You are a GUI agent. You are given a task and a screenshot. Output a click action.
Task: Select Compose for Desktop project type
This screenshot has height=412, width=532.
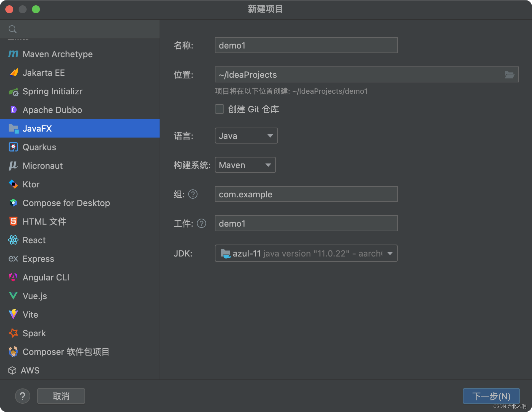coord(80,203)
